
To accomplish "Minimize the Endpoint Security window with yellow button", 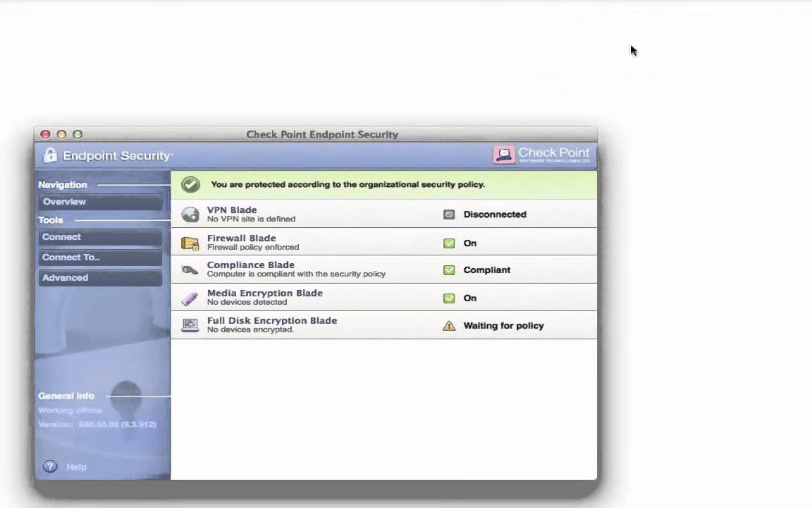I will (61, 135).
